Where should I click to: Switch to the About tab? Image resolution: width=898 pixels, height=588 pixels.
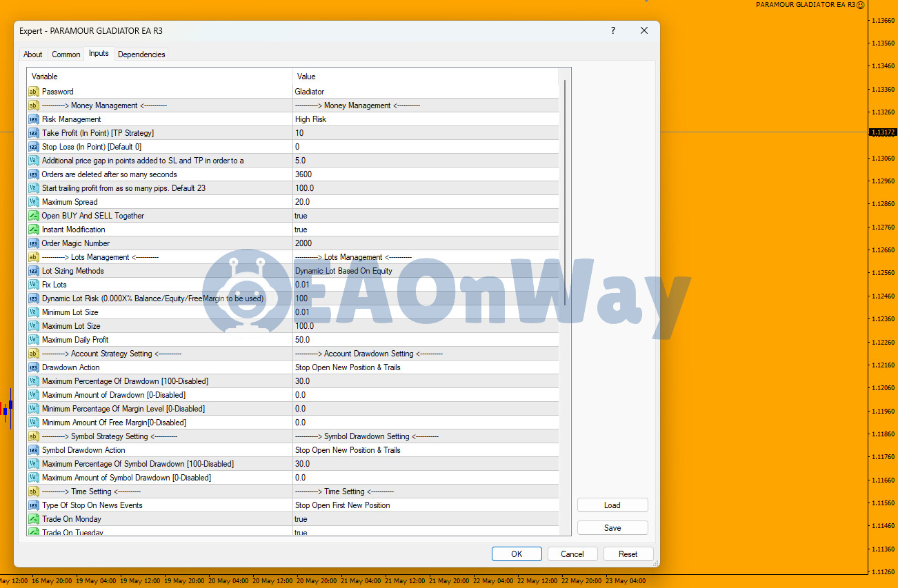coord(33,54)
